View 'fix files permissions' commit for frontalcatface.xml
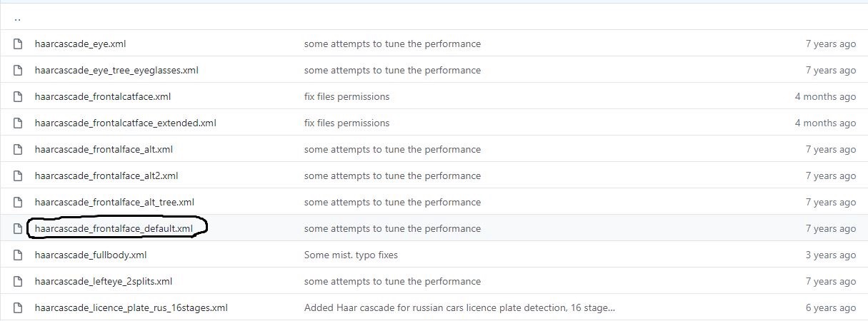 pos(346,96)
